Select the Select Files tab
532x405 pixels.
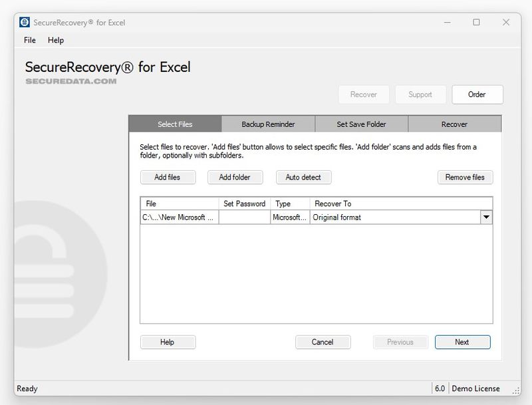click(176, 124)
